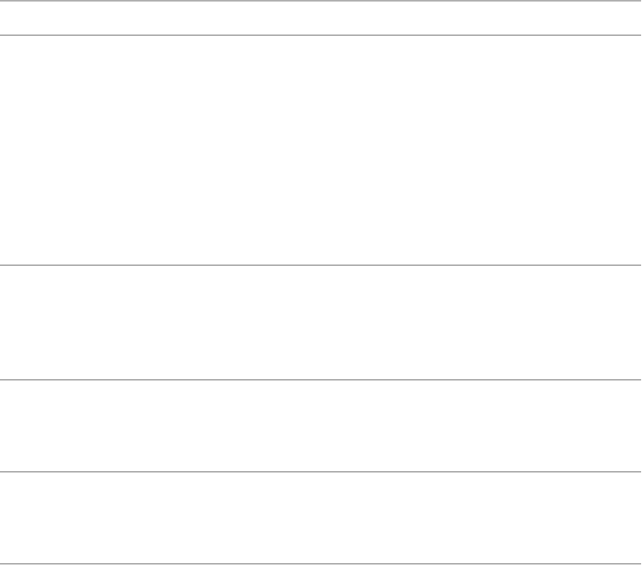Click the divider line above the last row

pos(320,472)
